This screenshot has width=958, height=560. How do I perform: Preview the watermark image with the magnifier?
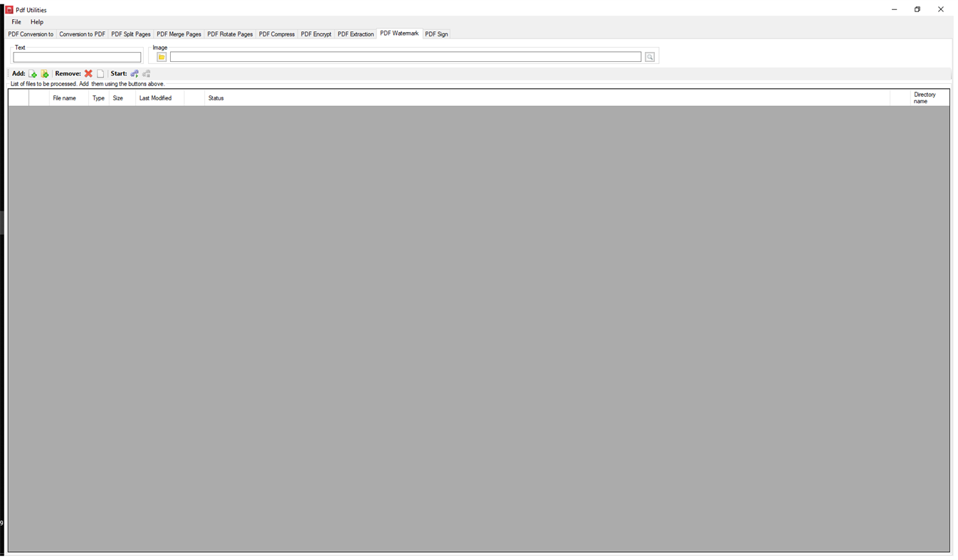coord(649,56)
